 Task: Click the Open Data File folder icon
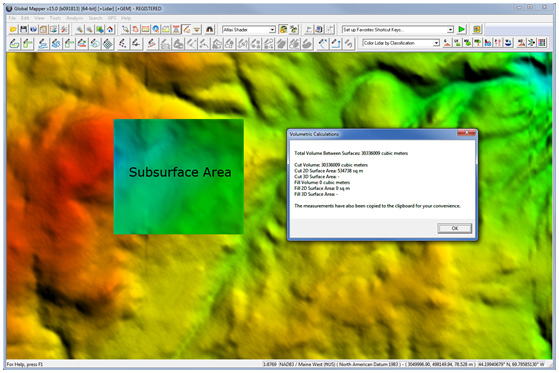(13, 29)
